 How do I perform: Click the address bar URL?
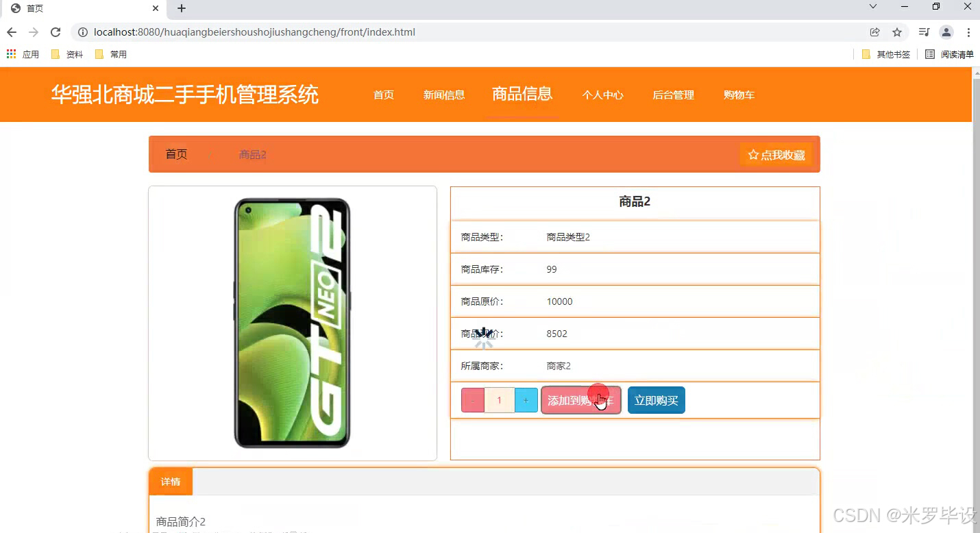coord(254,32)
